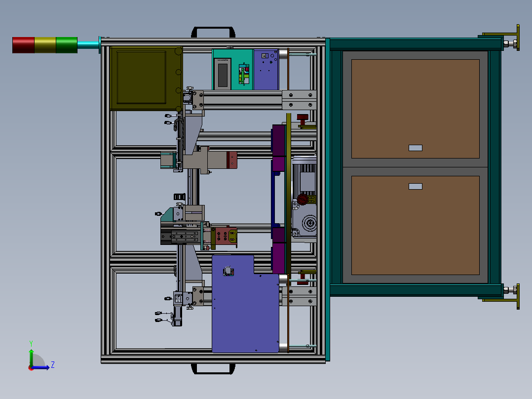Select the yellow segment of the signal tower

point(45,45)
